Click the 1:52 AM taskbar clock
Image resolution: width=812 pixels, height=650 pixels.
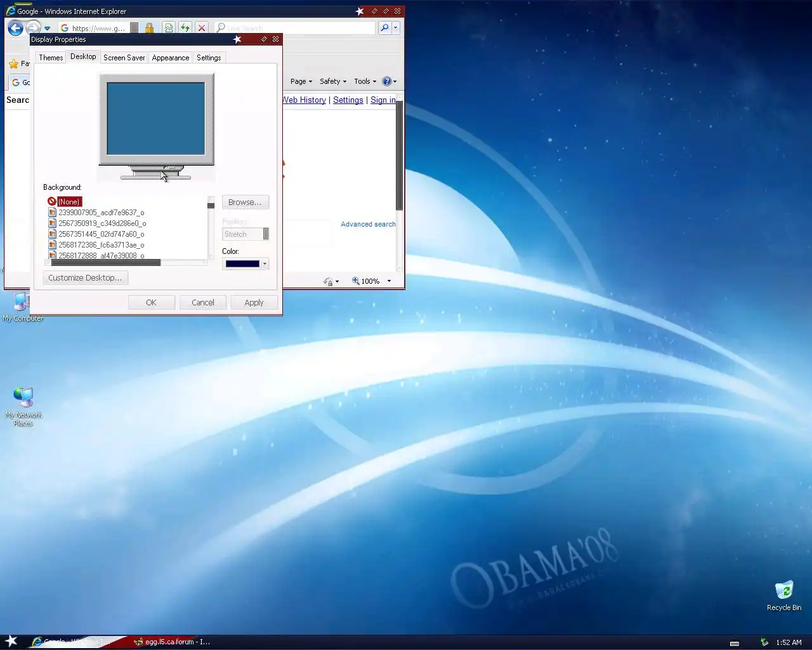coord(789,642)
